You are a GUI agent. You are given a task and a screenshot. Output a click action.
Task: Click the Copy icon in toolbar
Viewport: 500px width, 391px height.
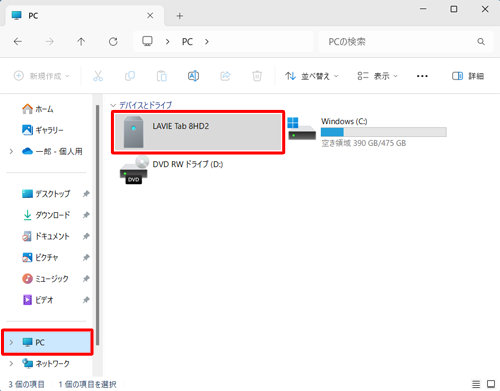coord(130,76)
